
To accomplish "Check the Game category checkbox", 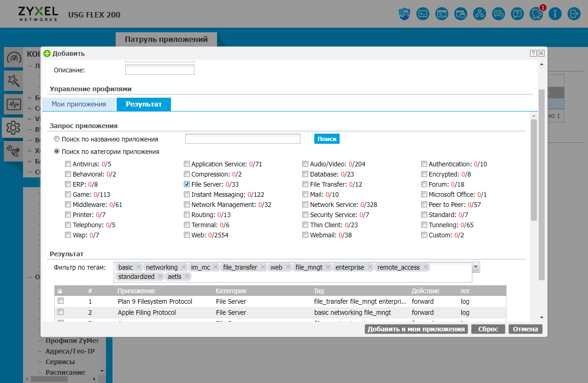I will pos(68,194).
